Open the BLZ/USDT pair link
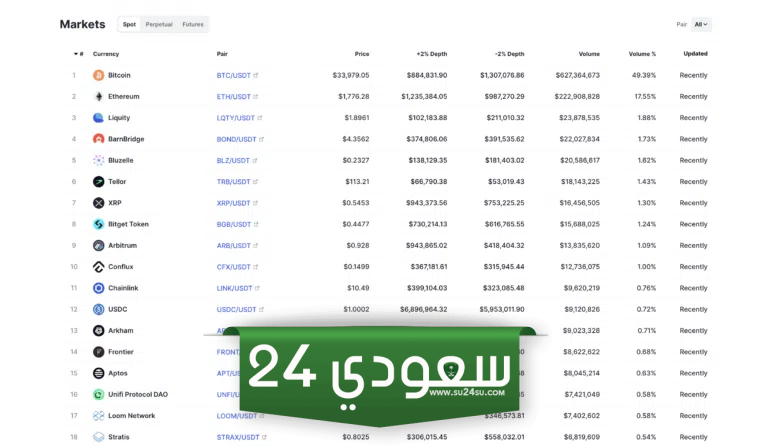The width and height of the screenshot is (768, 446). pyautogui.click(x=233, y=161)
